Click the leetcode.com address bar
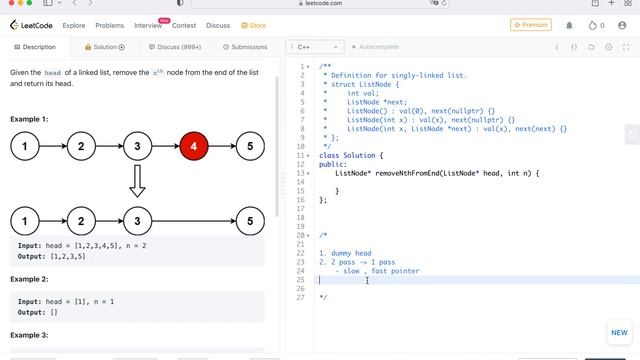640x360 pixels. tap(320, 3)
